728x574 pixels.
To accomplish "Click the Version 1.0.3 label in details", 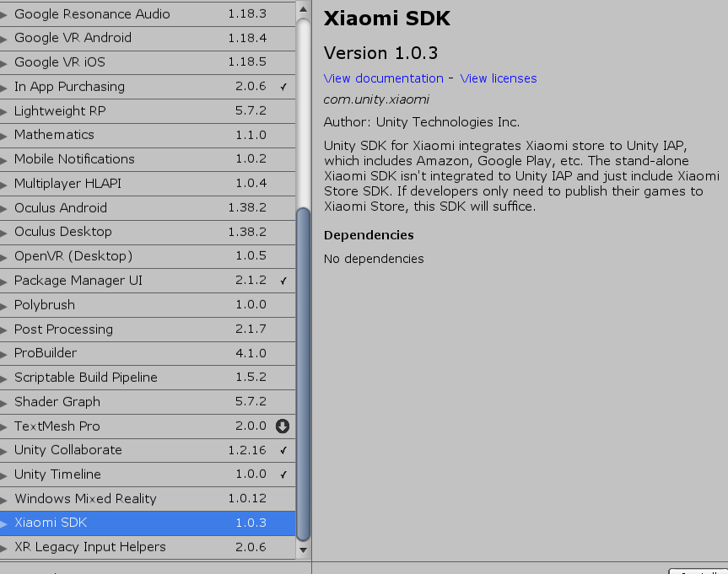I will (x=380, y=53).
